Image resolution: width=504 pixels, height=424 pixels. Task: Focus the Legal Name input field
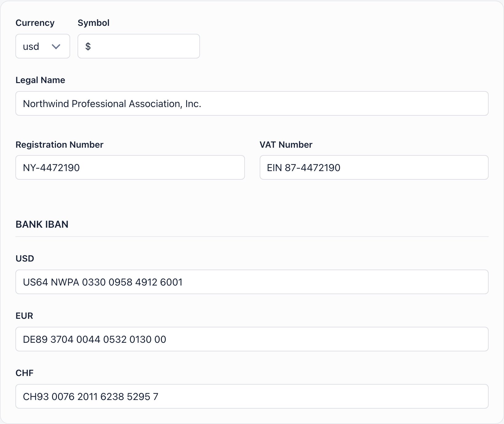pos(252,103)
